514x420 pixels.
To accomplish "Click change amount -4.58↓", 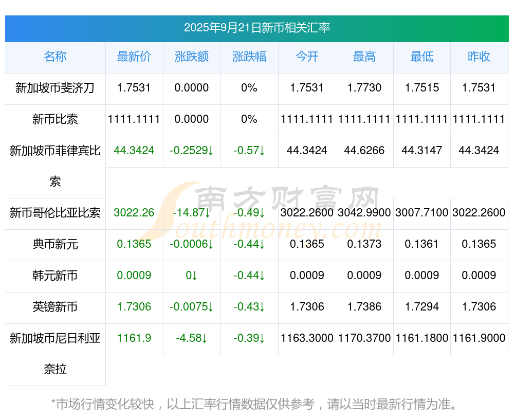I will pyautogui.click(x=192, y=338).
